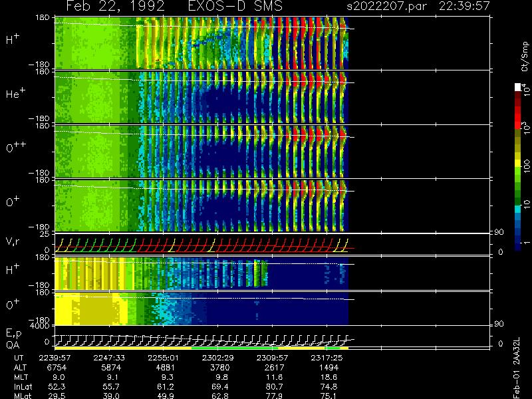The height and width of the screenshot is (399, 532).
Task: Click the He+ panel label
Action: point(15,93)
